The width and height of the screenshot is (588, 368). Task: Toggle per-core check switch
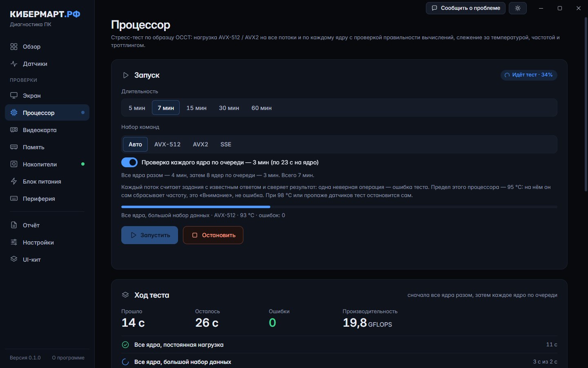(x=129, y=162)
